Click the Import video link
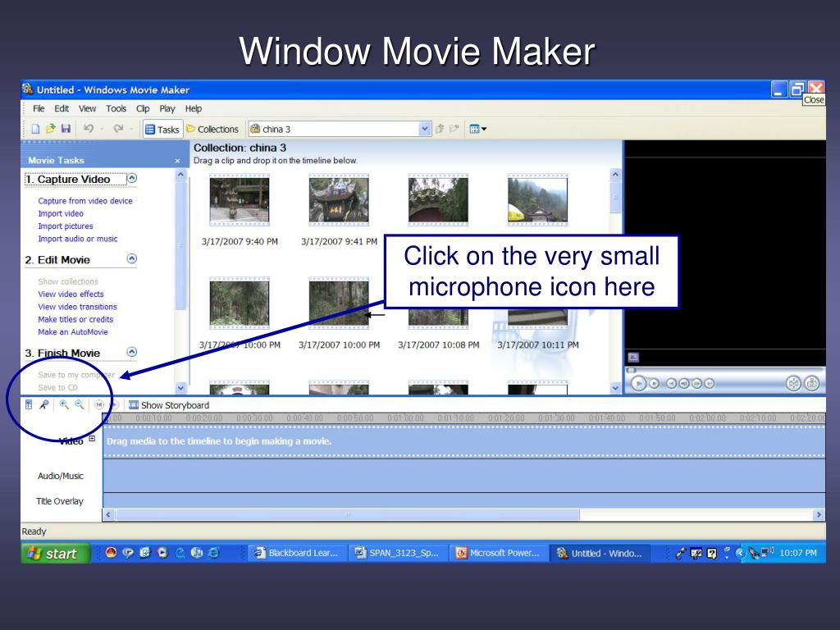The height and width of the screenshot is (630, 840). coord(61,213)
